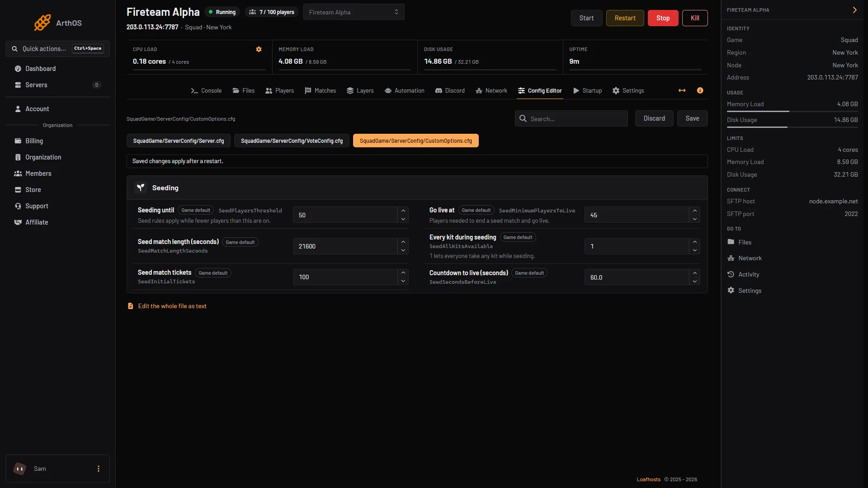This screenshot has width=868, height=488.
Task: Focus the config Search field
Action: (x=571, y=118)
